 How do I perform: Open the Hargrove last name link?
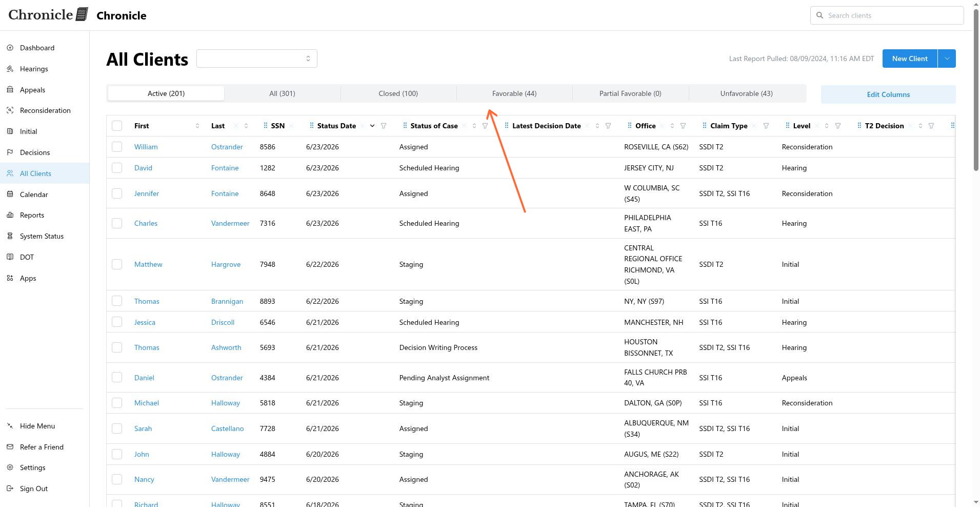226,264
